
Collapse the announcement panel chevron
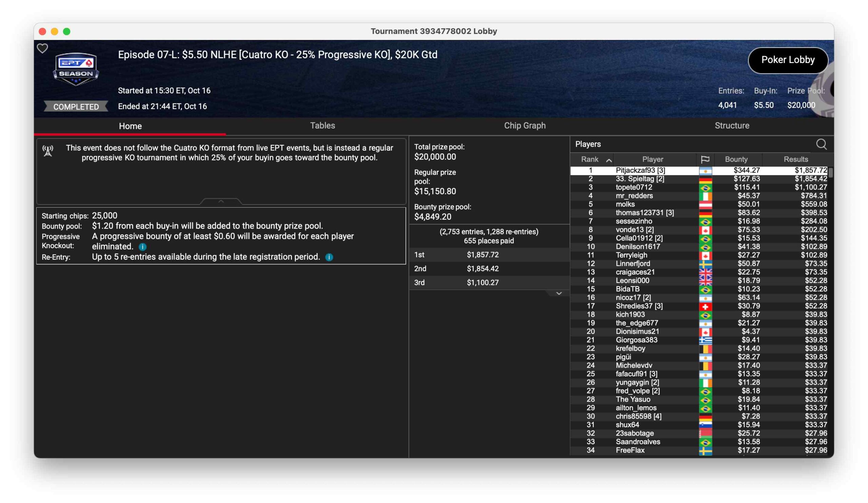click(x=221, y=201)
